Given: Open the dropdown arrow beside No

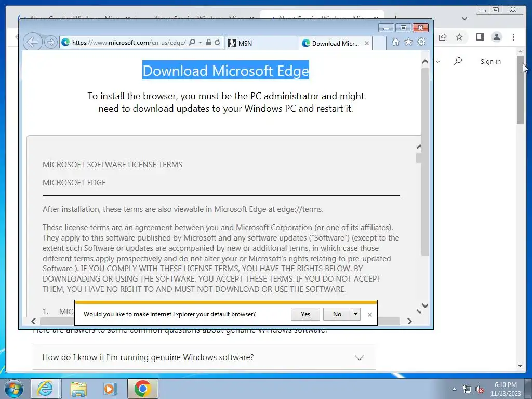Looking at the screenshot, I should pos(355,314).
